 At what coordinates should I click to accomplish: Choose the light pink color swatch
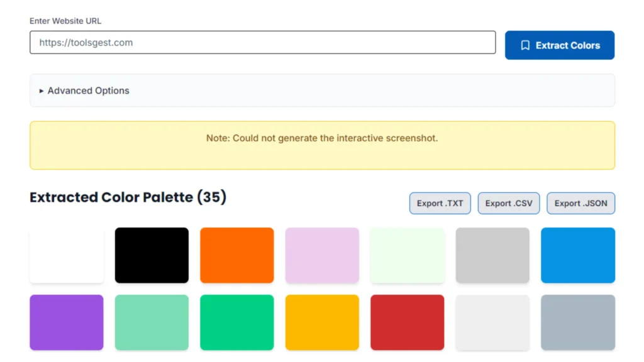click(x=322, y=255)
